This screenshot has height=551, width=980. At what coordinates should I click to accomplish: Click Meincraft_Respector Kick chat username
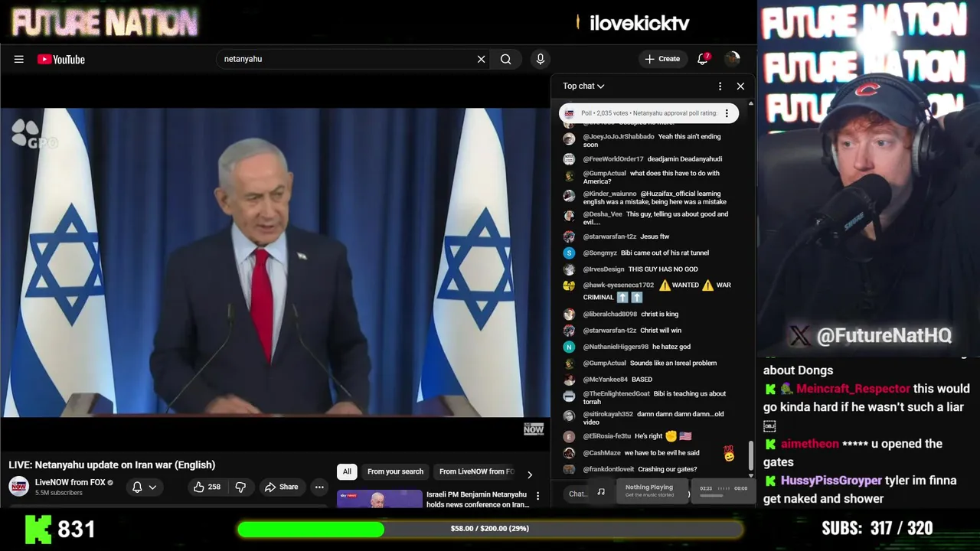(x=853, y=389)
